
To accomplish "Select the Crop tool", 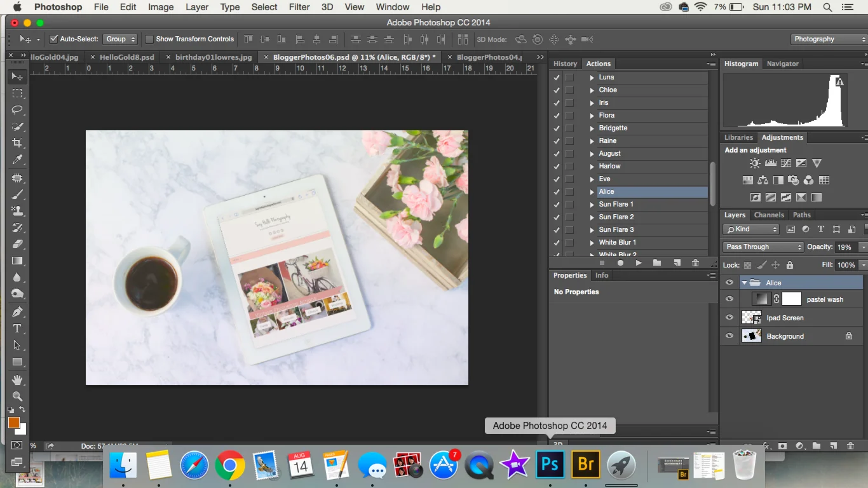I will [17, 143].
